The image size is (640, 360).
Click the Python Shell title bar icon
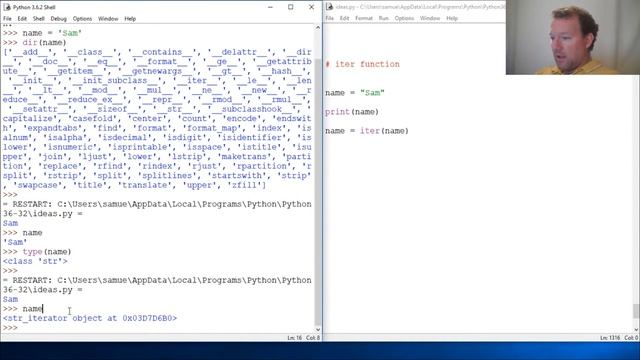click(7, 7)
